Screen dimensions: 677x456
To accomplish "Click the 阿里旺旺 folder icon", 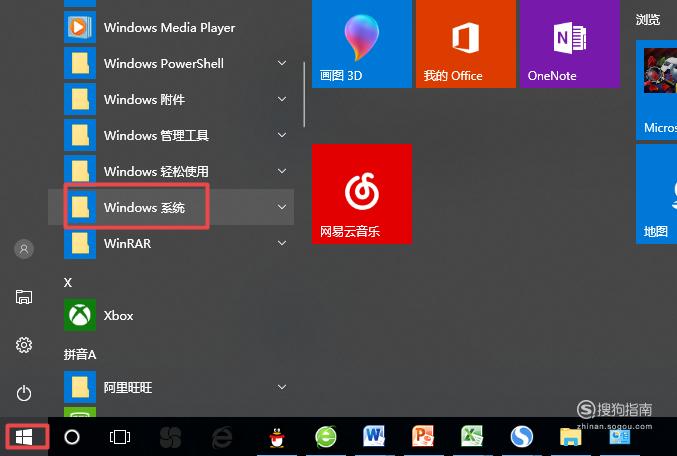I will tap(80, 387).
